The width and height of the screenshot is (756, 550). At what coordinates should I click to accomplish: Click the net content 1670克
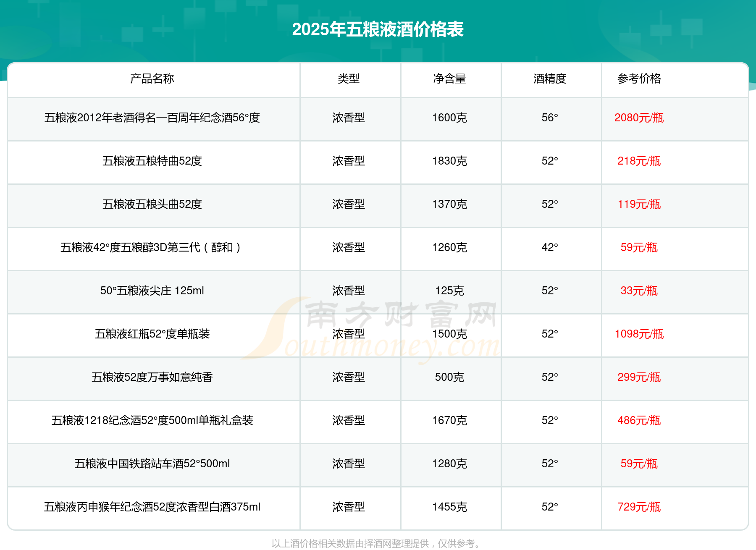(449, 420)
